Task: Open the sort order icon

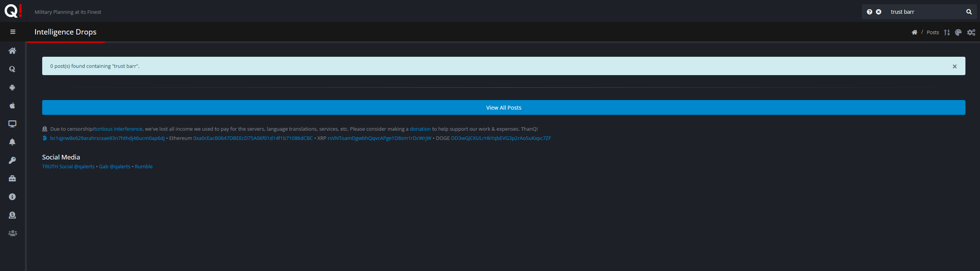Action: tap(947, 32)
